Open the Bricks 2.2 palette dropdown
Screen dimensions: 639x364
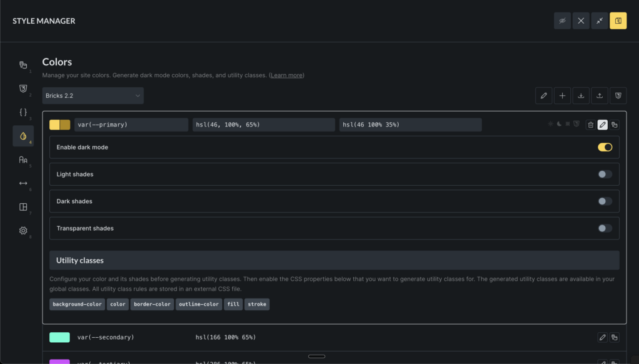[93, 95]
